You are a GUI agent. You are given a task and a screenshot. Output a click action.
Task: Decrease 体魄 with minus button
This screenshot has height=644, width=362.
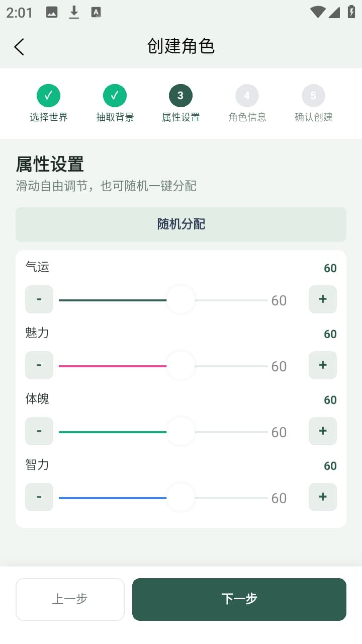tap(39, 431)
